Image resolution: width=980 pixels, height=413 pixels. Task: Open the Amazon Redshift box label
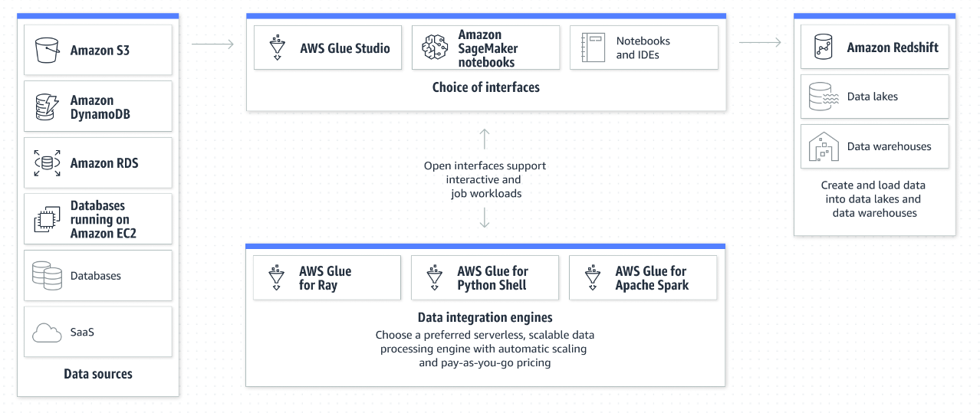coord(893,48)
